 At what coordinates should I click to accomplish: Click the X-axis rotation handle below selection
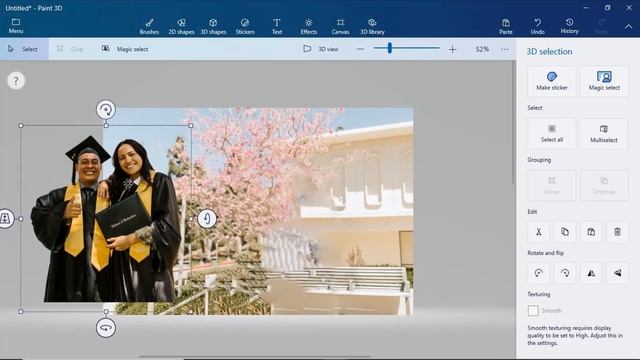point(106,328)
